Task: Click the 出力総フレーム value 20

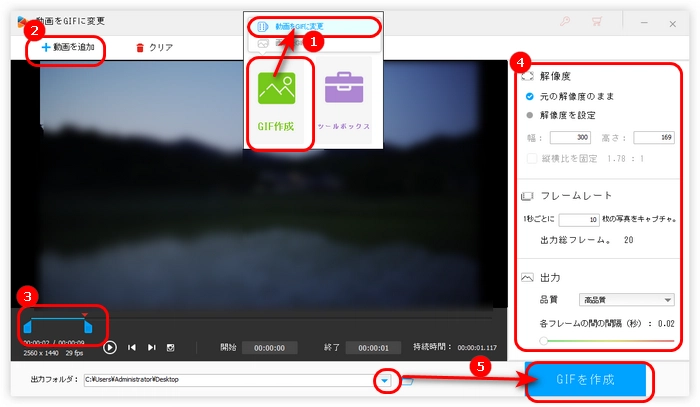Action: click(629, 240)
